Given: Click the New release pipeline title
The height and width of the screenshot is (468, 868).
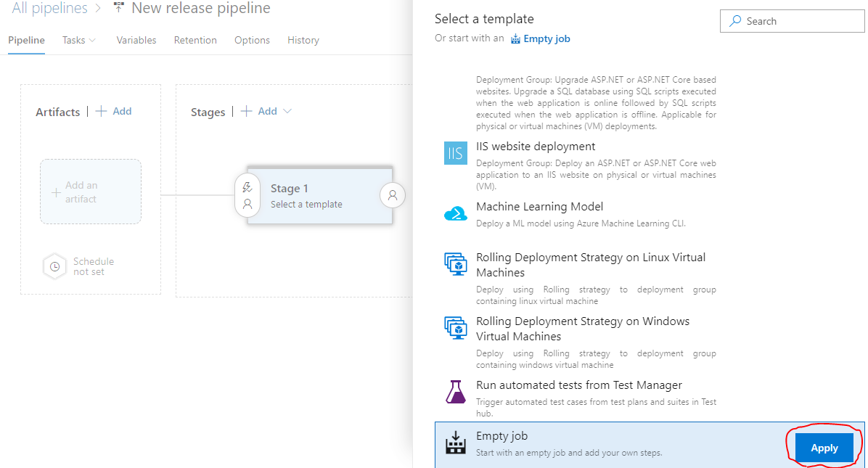Looking at the screenshot, I should coord(201,8).
